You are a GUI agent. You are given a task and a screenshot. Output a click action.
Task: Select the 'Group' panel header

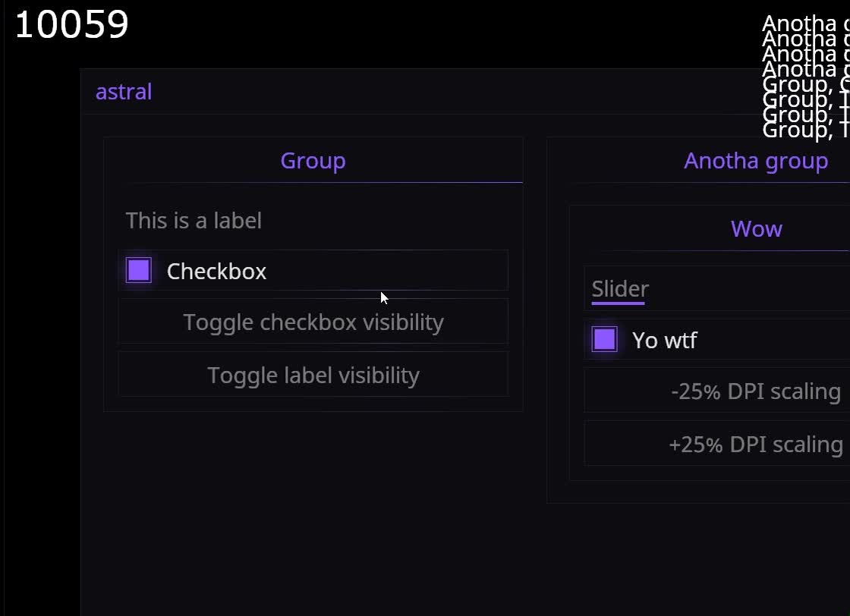coord(313,161)
